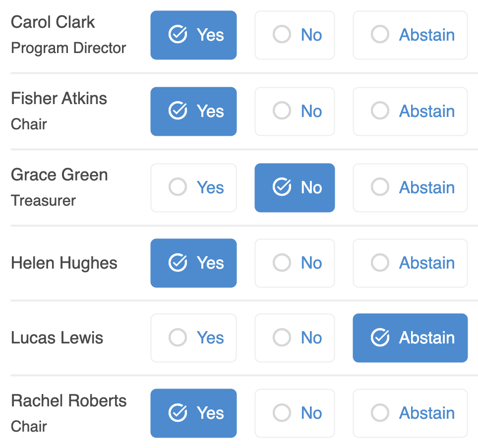
Task: Click the Chair title under Fisher Atkins
Action: (28, 124)
